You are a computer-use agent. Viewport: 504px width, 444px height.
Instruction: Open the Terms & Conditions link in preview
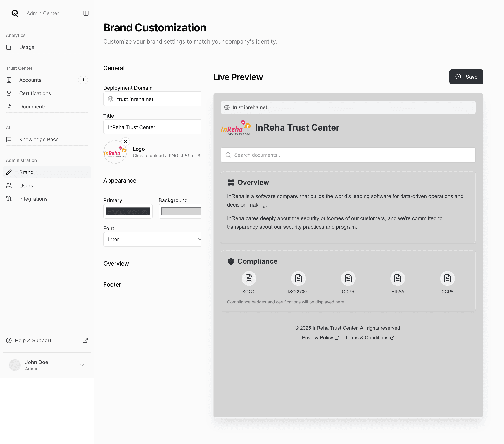coord(369,338)
